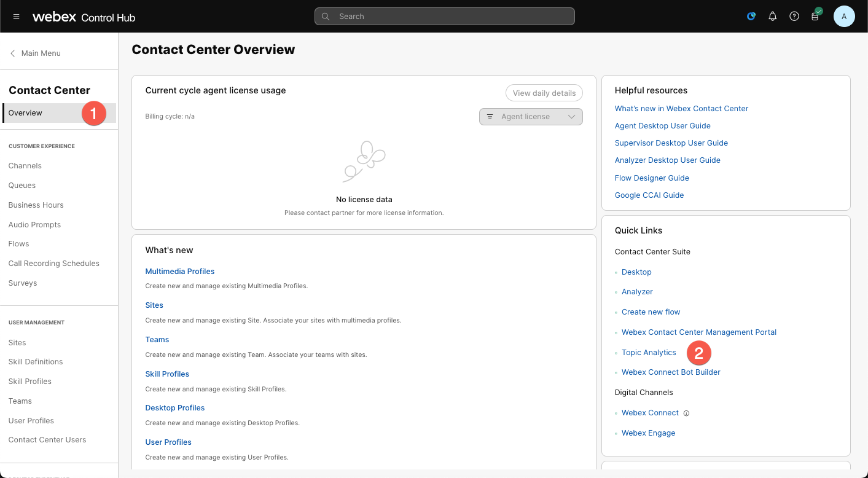Open the user profile avatar
This screenshot has height=478, width=868.
843,17
